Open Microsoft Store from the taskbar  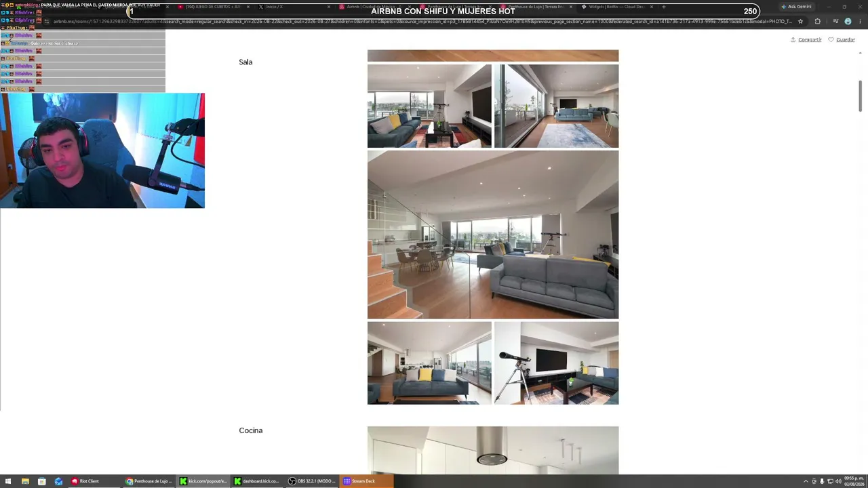click(41, 481)
